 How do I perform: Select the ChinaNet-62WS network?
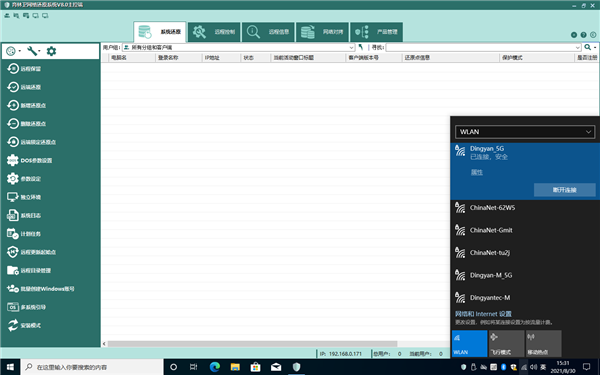[x=525, y=208]
